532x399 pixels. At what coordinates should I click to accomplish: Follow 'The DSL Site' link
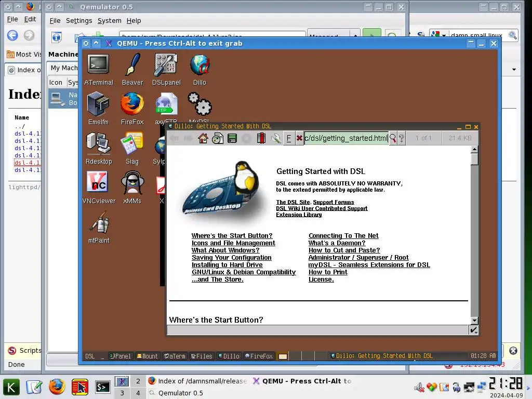[x=293, y=202]
